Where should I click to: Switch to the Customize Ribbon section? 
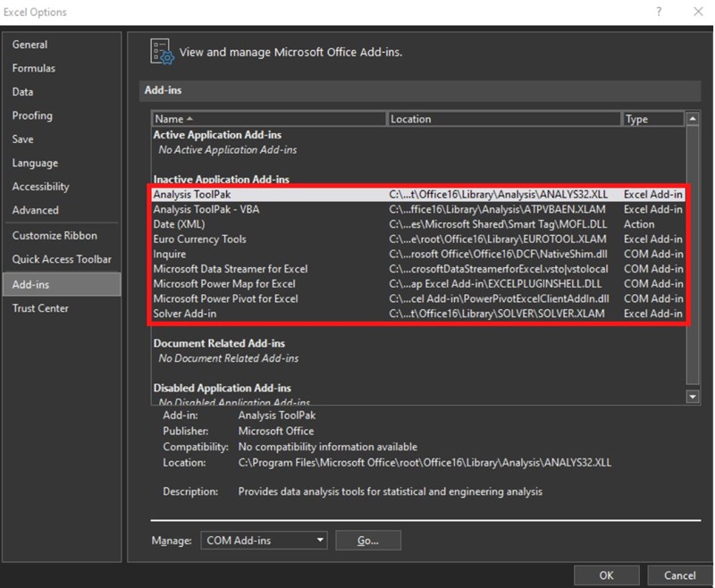55,235
